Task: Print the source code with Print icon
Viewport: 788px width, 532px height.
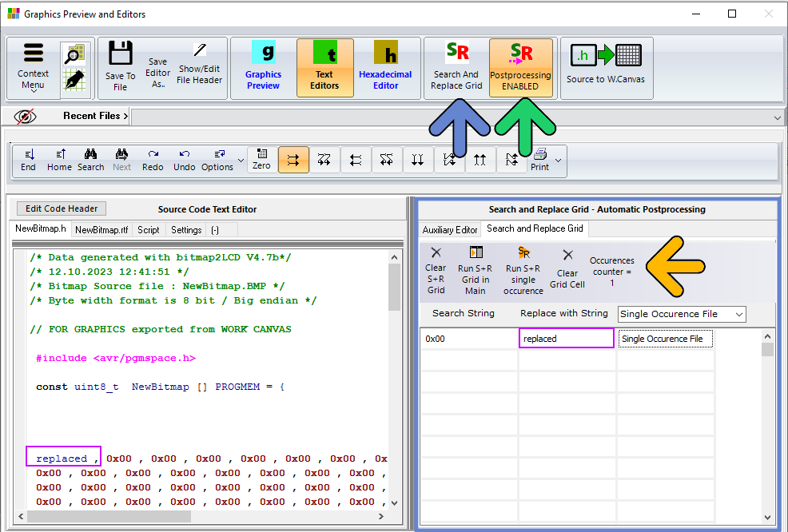Action: click(540, 153)
